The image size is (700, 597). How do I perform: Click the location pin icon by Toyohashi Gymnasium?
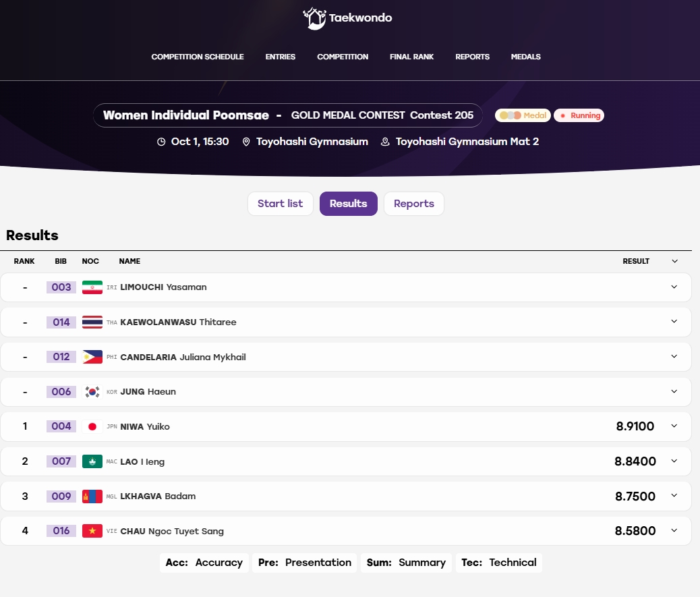pyautogui.click(x=246, y=142)
